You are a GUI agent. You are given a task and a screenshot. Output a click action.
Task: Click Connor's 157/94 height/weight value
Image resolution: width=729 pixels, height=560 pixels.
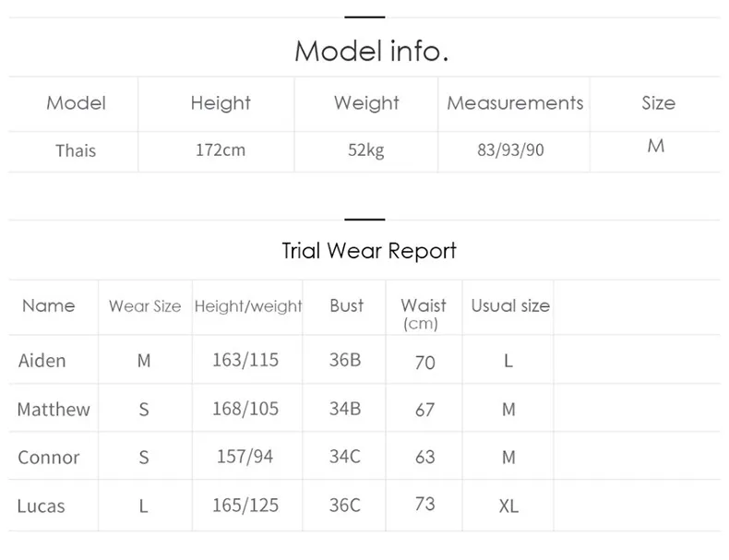pos(245,457)
